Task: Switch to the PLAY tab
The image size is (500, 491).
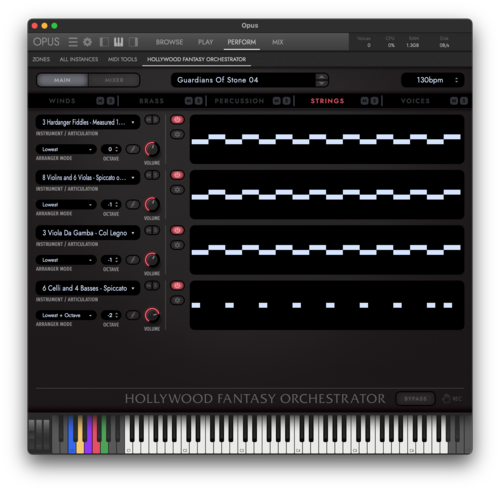Action: point(205,42)
